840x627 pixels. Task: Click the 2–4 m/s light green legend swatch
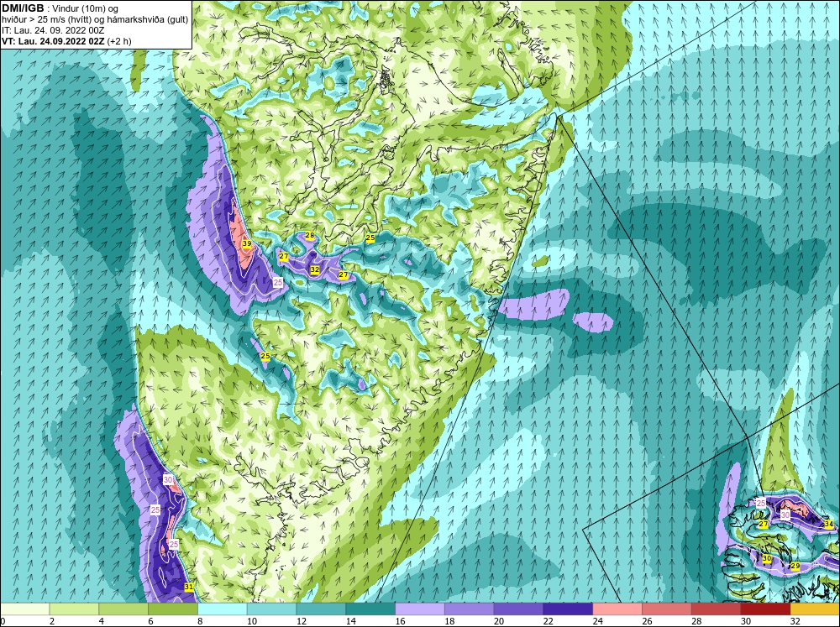74,609
